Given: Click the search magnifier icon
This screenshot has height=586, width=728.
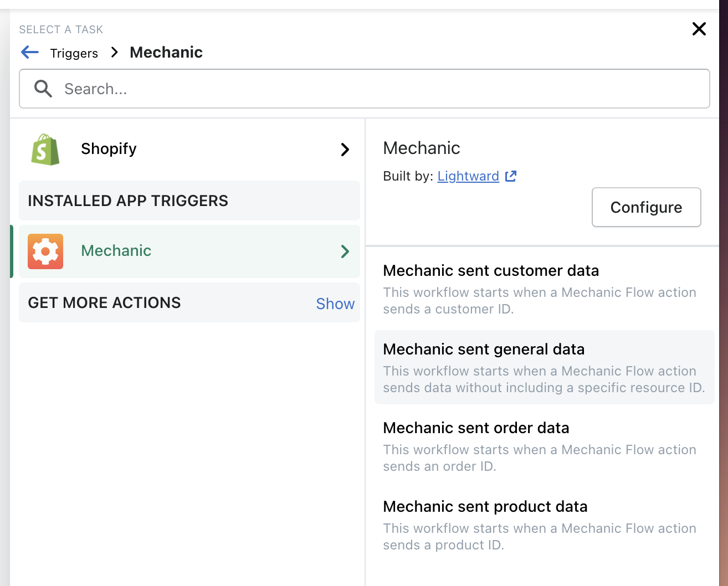Looking at the screenshot, I should click(43, 89).
